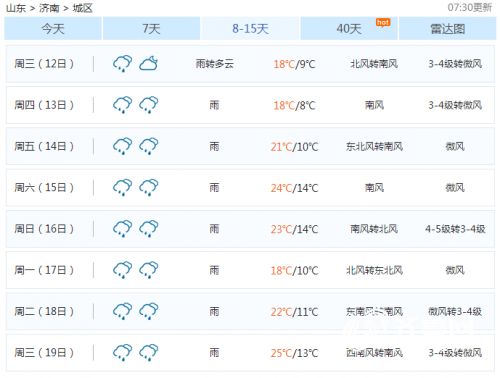
Task: Click the 雨转多云 weather description
Action: pyautogui.click(x=215, y=64)
